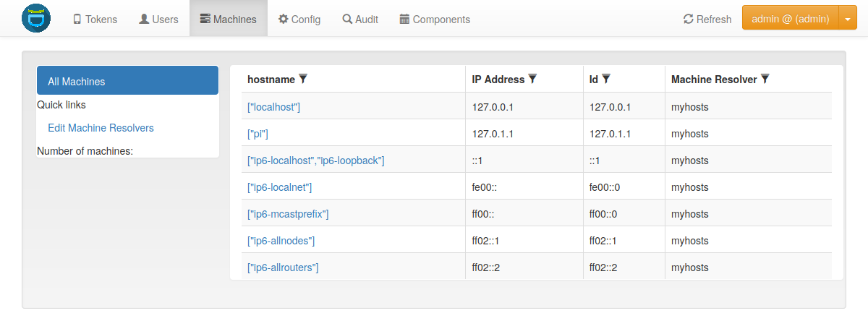Open the ["ip6-allrouters"] machine link
The height and width of the screenshot is (321, 868).
tap(283, 267)
